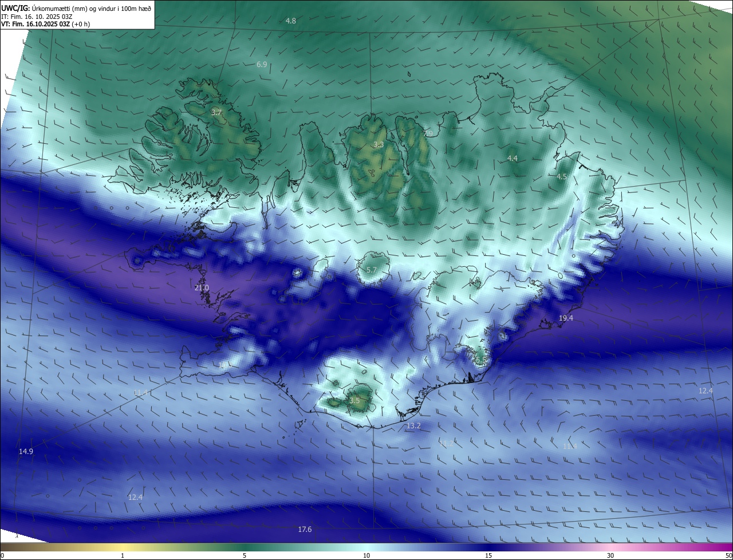Screen dimensions: 733x560
Task: Click the 14.9 value label
Action: (x=26, y=452)
